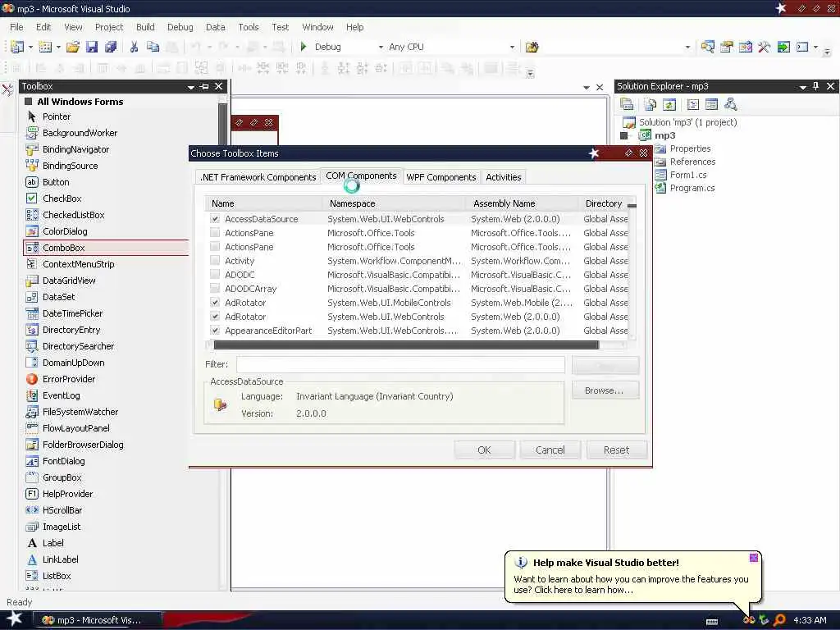Screen dimensions: 840x630
Task: Click the Save toolbar icon
Action: pos(92,47)
